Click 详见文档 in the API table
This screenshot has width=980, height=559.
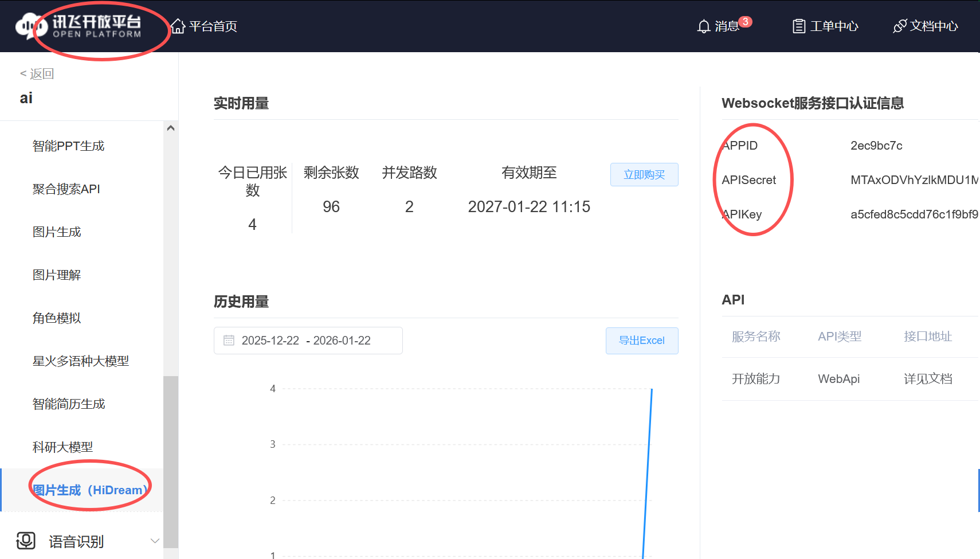[928, 378]
